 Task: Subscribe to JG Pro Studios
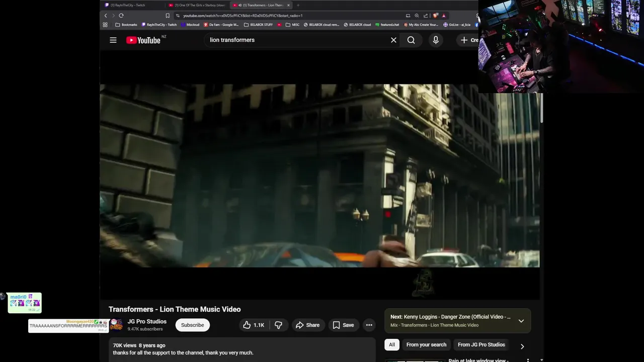pos(192,325)
